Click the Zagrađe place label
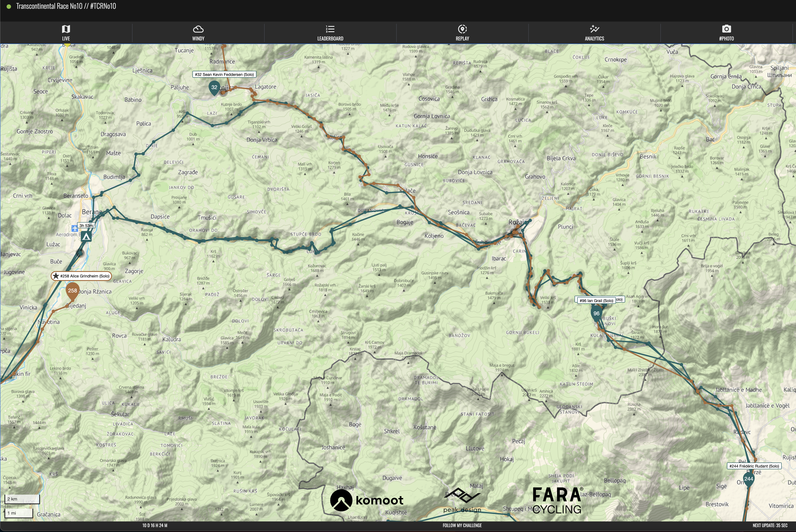The image size is (796, 532). click(x=188, y=172)
